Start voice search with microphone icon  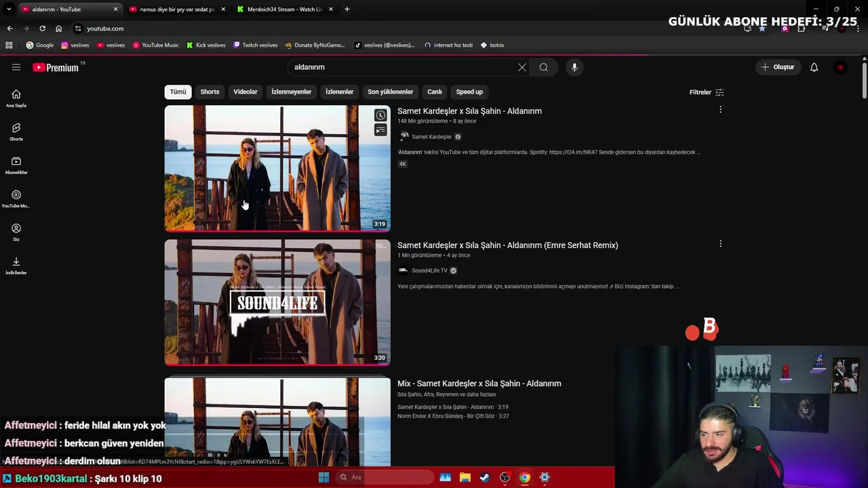coord(574,67)
